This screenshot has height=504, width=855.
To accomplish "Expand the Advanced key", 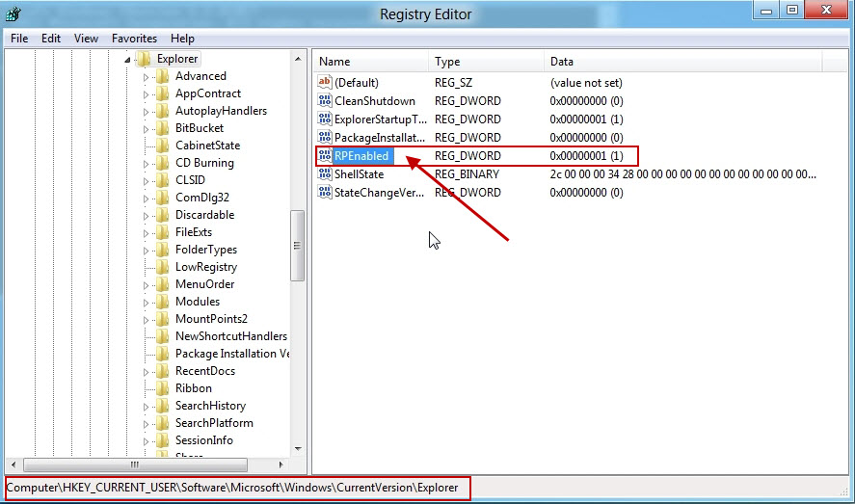I will tap(146, 77).
